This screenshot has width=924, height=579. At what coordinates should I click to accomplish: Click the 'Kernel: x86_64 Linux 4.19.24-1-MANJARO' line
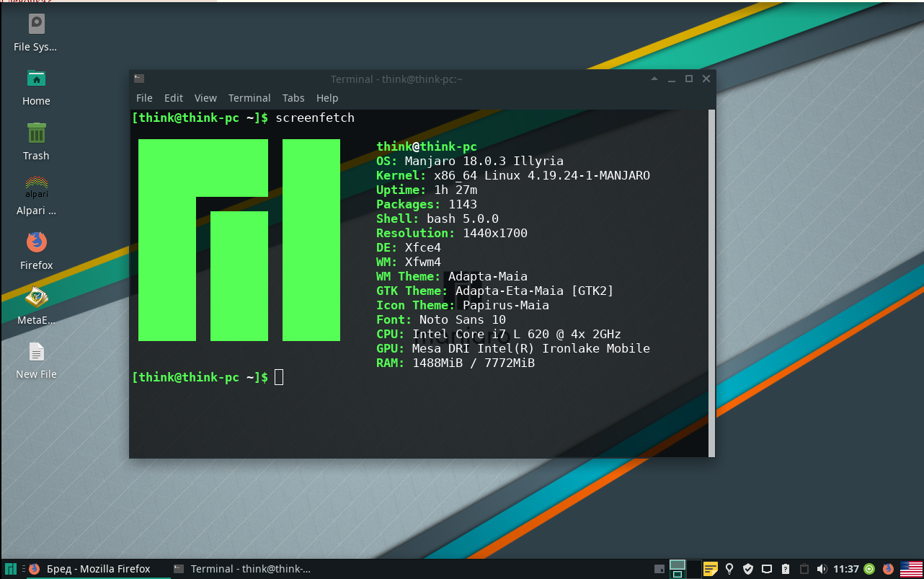[513, 175]
